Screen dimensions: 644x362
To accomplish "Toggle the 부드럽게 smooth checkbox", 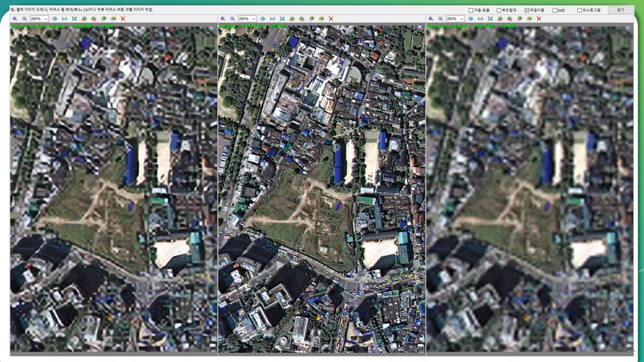I will [x=499, y=10].
